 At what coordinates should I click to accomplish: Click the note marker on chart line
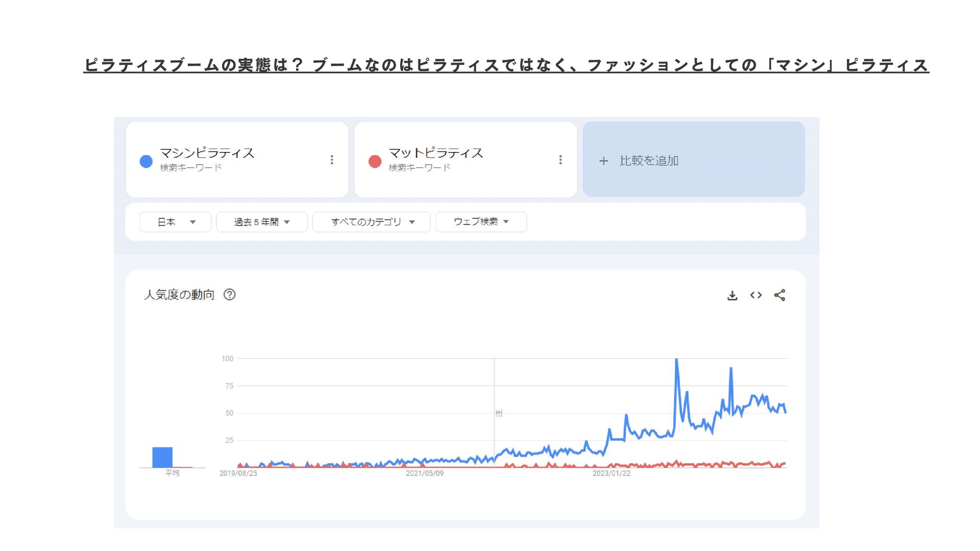point(499,413)
